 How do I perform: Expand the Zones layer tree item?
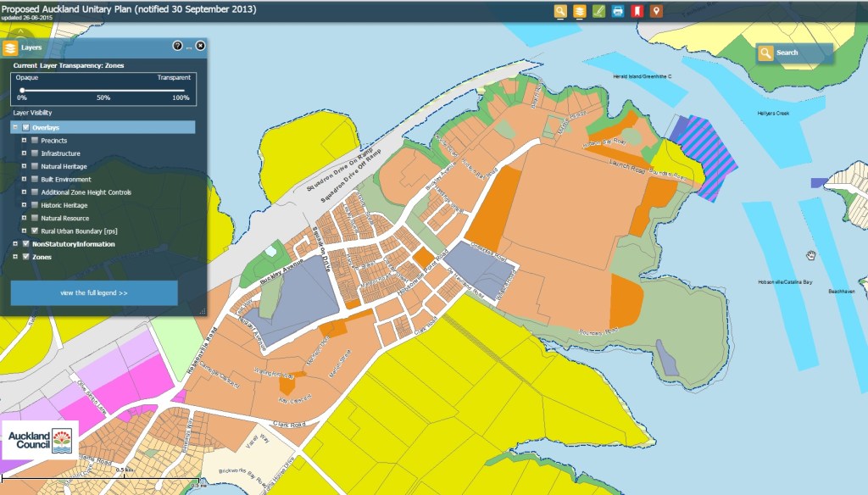15,257
